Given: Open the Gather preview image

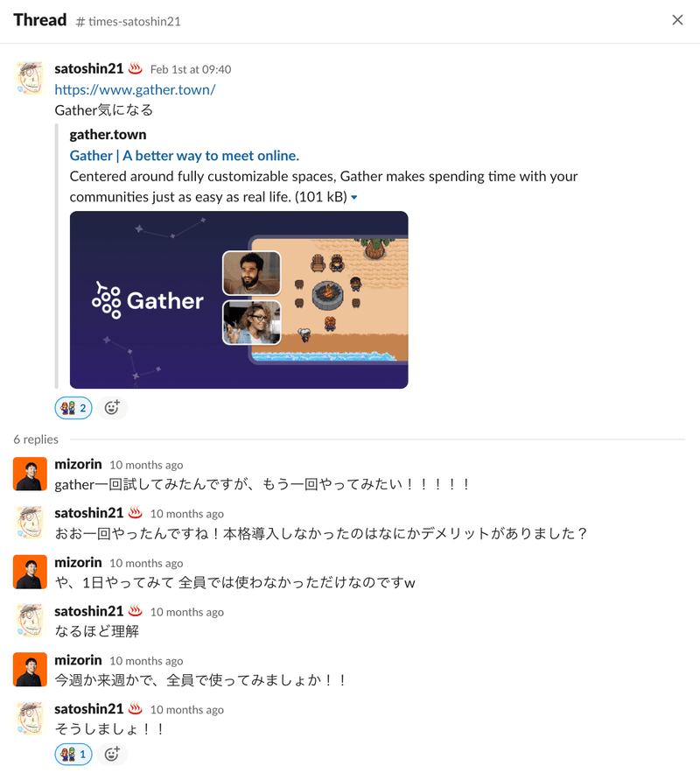Looking at the screenshot, I should (239, 299).
